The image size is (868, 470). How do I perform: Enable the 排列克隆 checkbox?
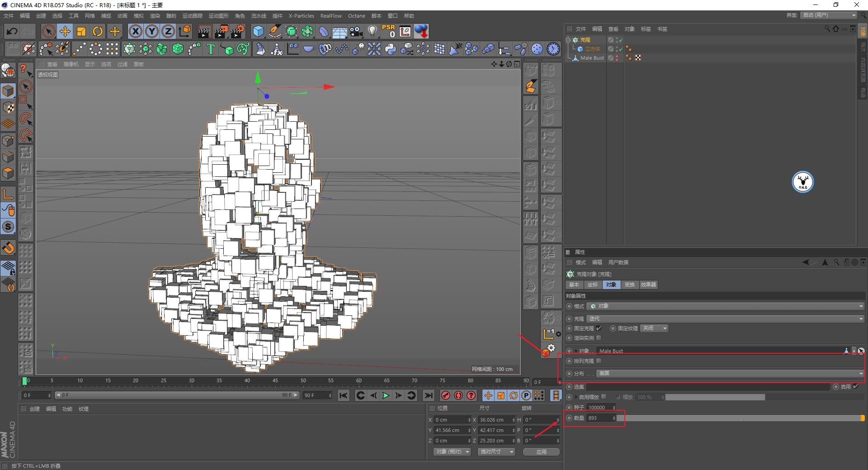coord(599,361)
